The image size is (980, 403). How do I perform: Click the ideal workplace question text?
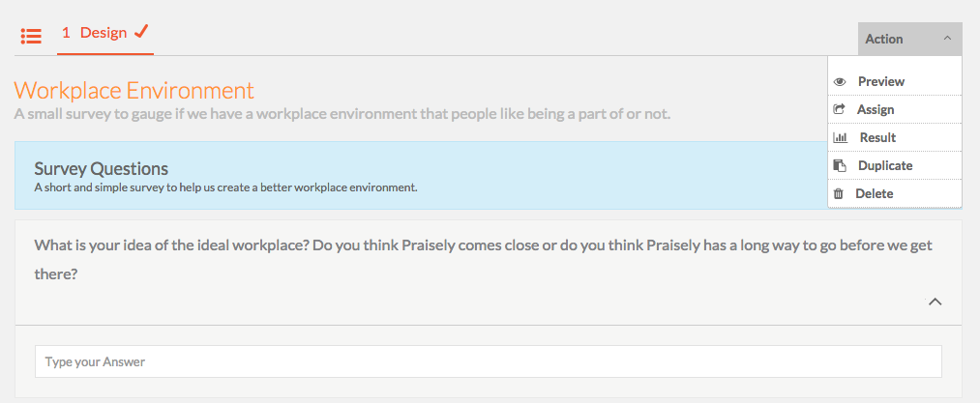[x=483, y=259]
